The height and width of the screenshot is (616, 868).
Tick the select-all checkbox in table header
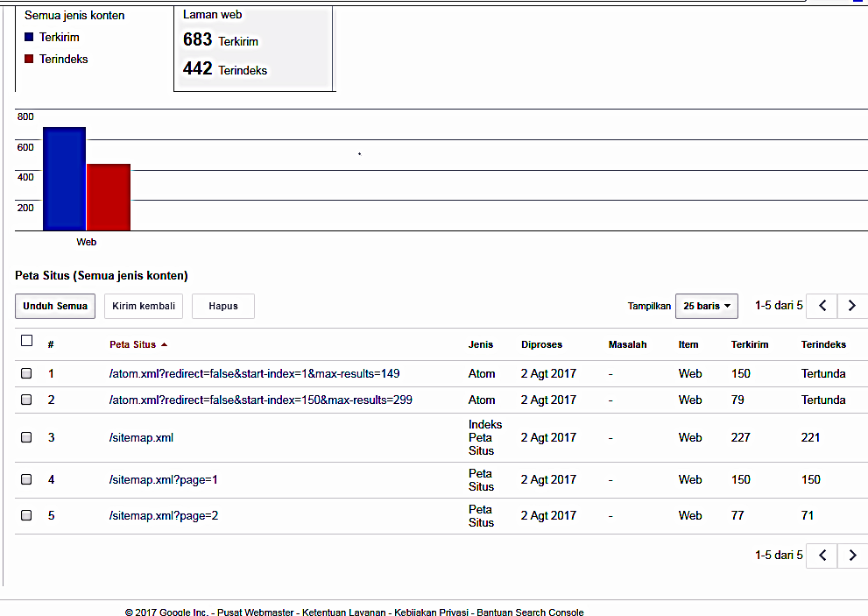[x=26, y=340]
